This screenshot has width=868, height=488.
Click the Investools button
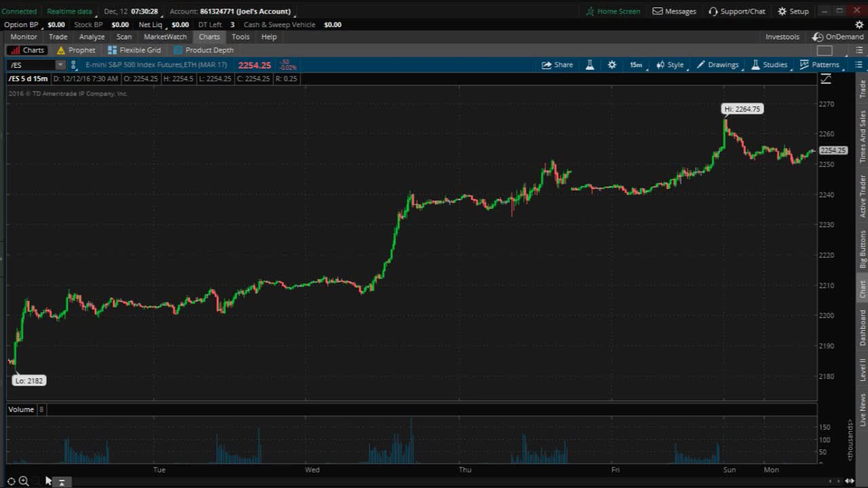[x=783, y=37]
